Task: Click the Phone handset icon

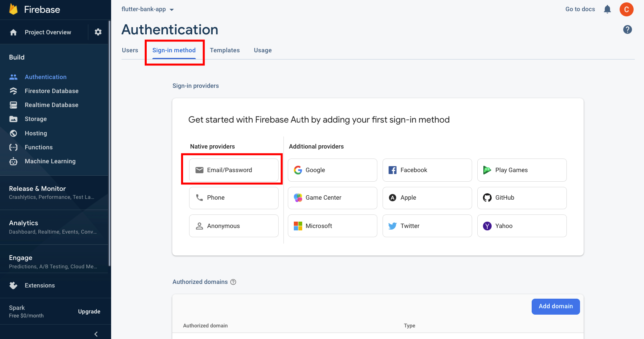Action: tap(199, 197)
